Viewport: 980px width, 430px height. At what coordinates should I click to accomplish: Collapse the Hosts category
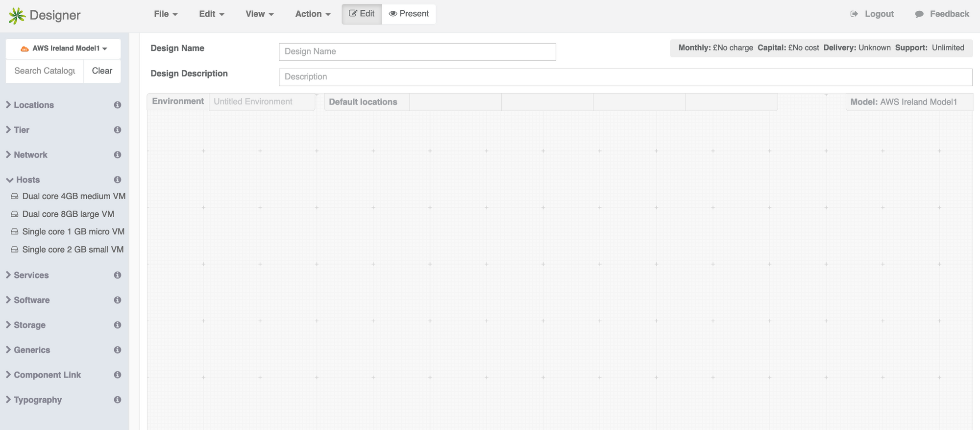(x=23, y=180)
